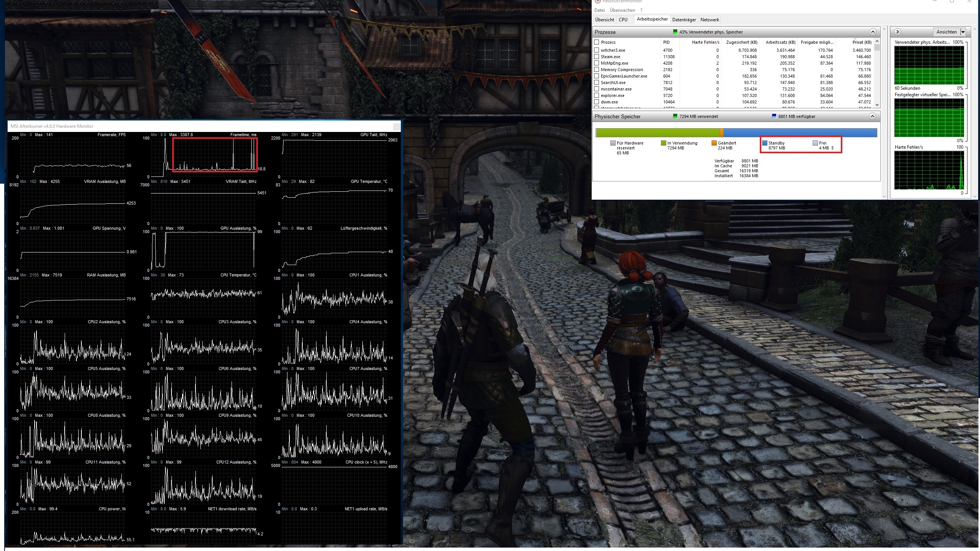
Task: Click the blue Standby legend square
Action: tap(765, 143)
